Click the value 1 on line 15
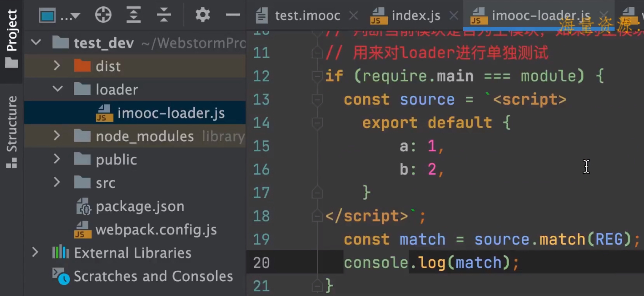The width and height of the screenshot is (644, 296). coord(432,146)
